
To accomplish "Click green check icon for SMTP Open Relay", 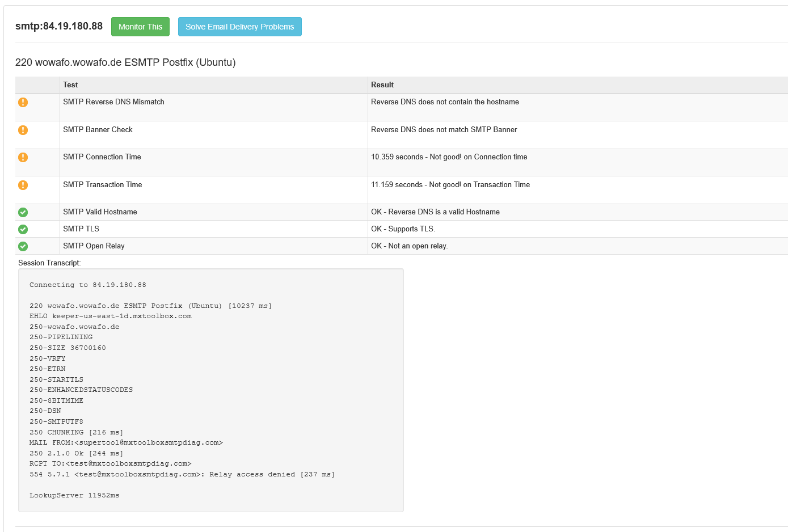I will click(23, 246).
